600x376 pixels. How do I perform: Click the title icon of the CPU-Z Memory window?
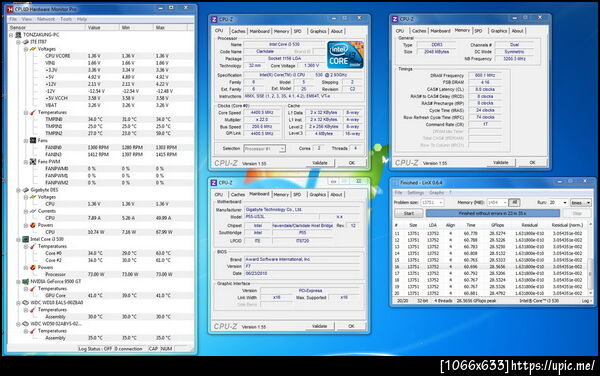pyautogui.click(x=395, y=19)
